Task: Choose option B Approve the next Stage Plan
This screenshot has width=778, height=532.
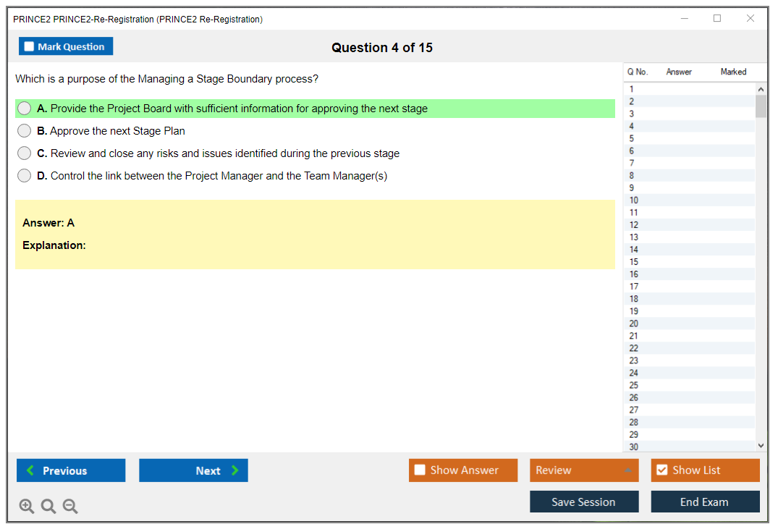Action: pyautogui.click(x=25, y=131)
